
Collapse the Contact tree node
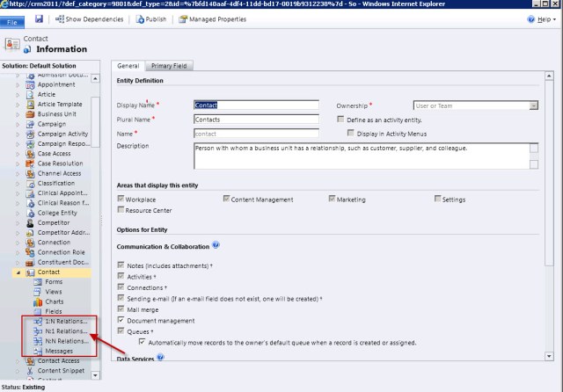18,272
